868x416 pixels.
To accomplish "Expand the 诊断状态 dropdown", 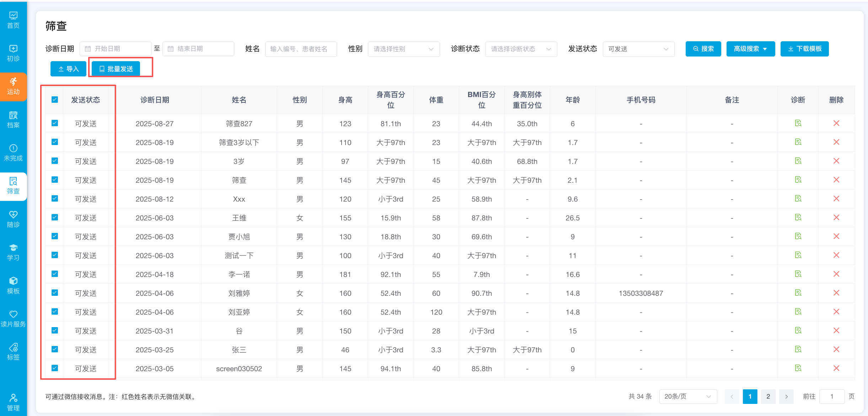I will [x=521, y=49].
